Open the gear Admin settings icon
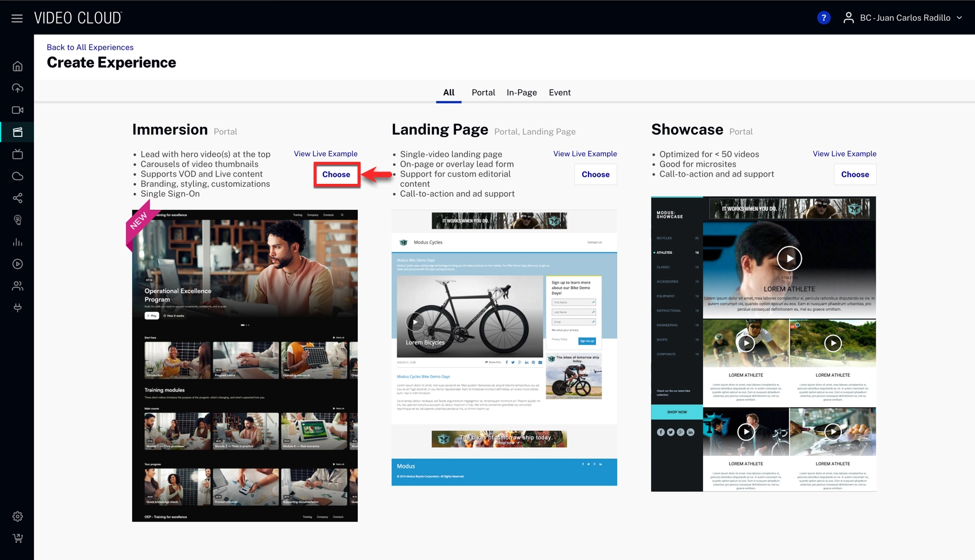The height and width of the screenshot is (560, 975). coord(17,517)
